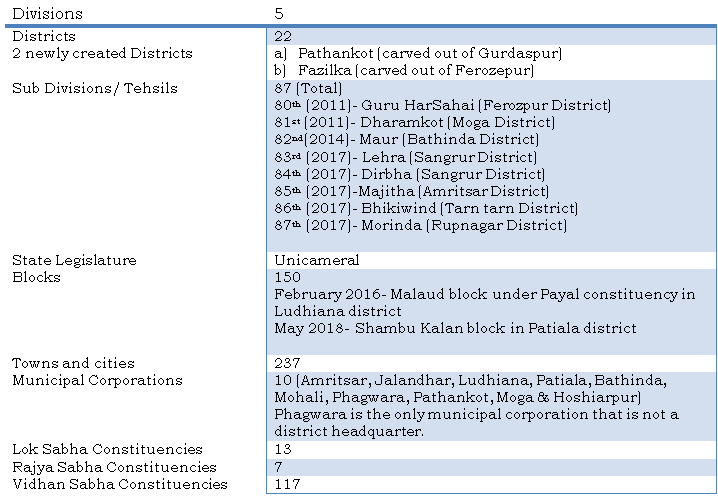Select the Lok Sabha Constituencies value 13

282,449
